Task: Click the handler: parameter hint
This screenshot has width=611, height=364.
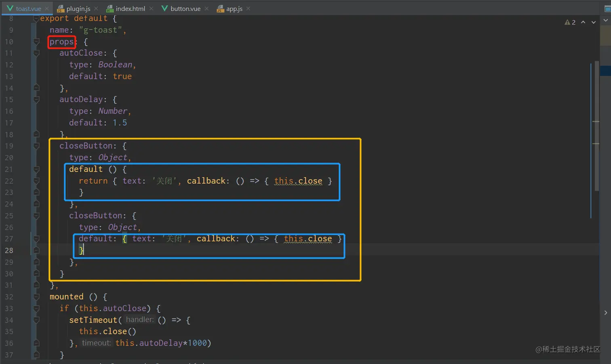Action: pyautogui.click(x=139, y=320)
